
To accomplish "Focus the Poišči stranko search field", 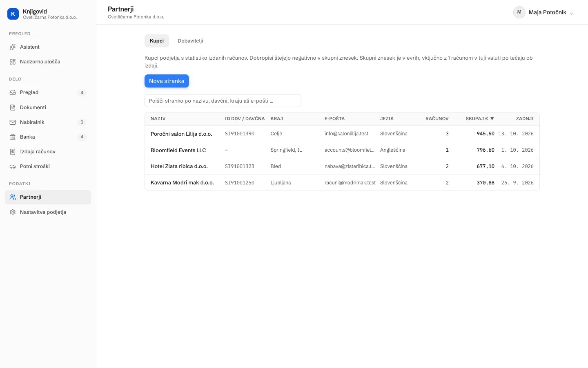I will [x=223, y=101].
